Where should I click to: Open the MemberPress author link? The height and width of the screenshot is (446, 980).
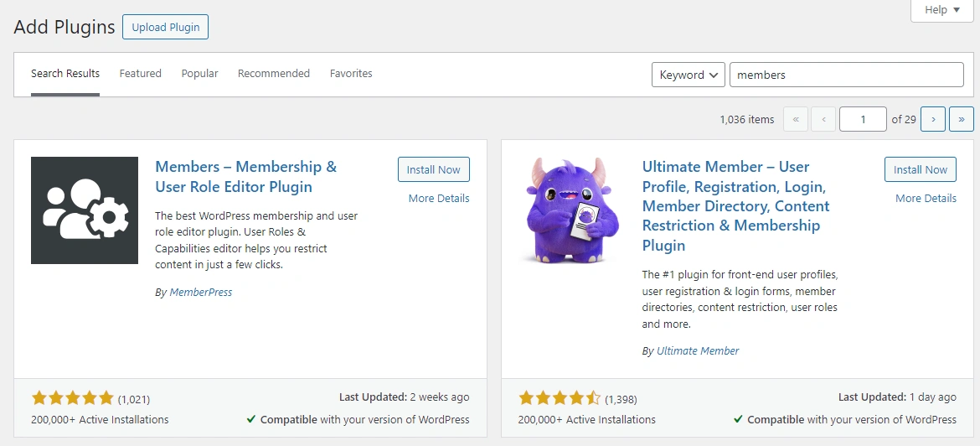[x=201, y=293]
